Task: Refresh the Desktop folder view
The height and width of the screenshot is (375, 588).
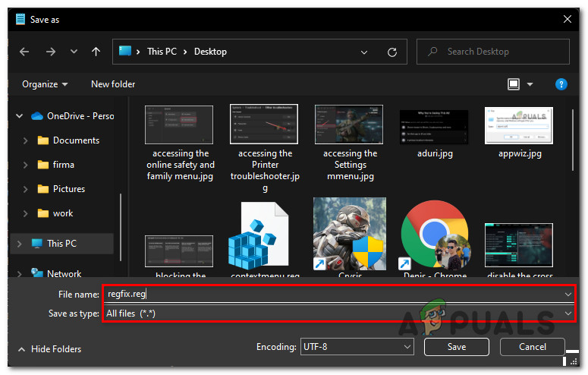Action: (392, 52)
